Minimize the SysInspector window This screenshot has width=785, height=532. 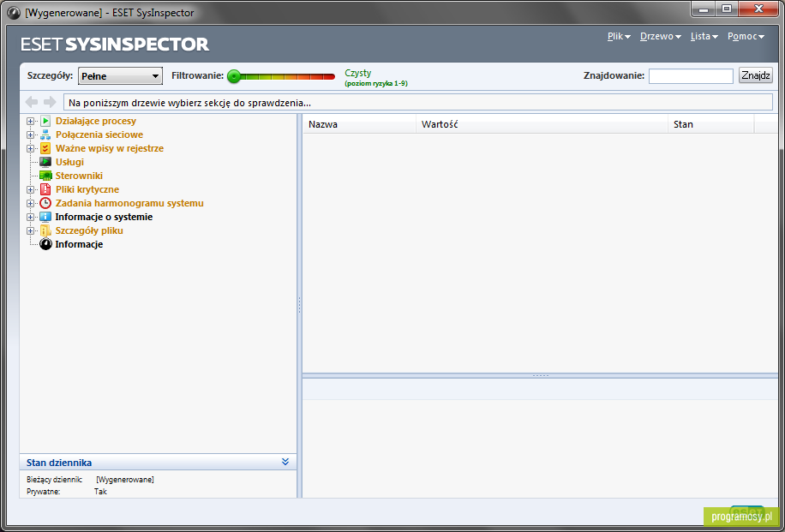coord(704,9)
